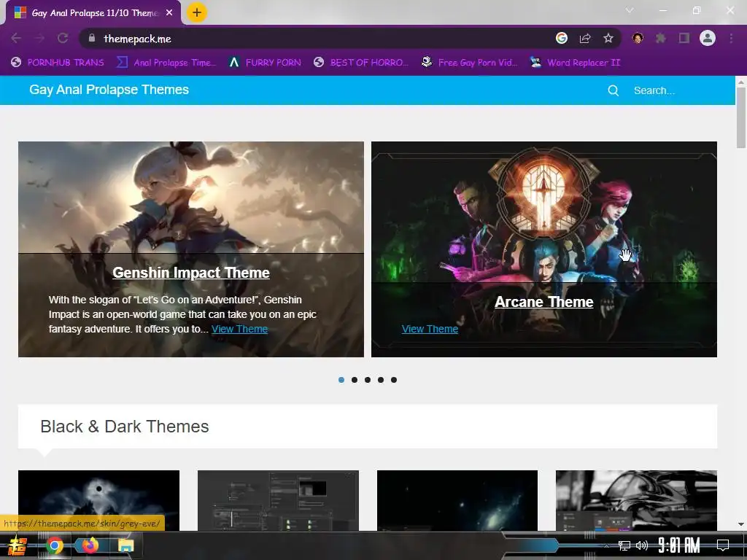The width and height of the screenshot is (747, 560).
Task: Open the site title header link
Action: click(109, 90)
